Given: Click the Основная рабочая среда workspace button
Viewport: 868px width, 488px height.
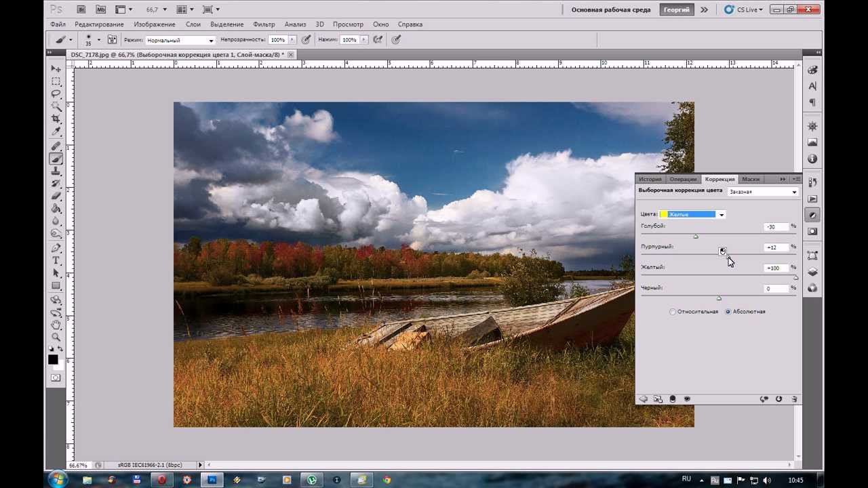Looking at the screenshot, I should (610, 9).
